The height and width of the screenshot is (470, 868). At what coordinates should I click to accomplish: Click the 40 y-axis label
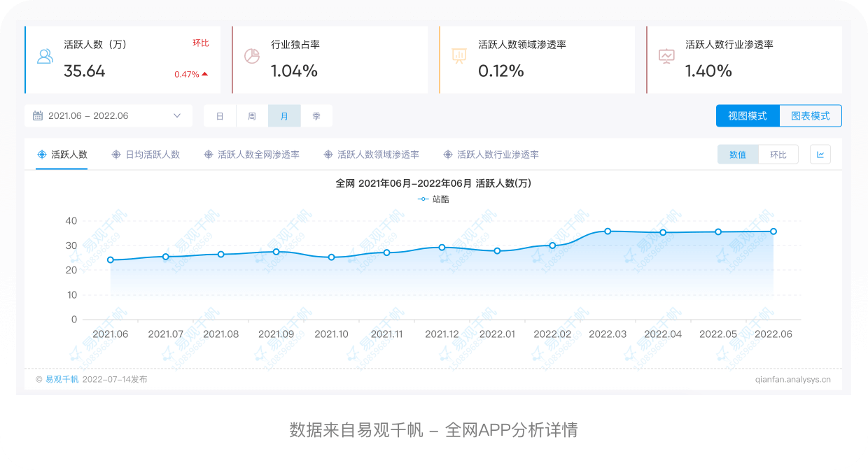[x=71, y=221]
